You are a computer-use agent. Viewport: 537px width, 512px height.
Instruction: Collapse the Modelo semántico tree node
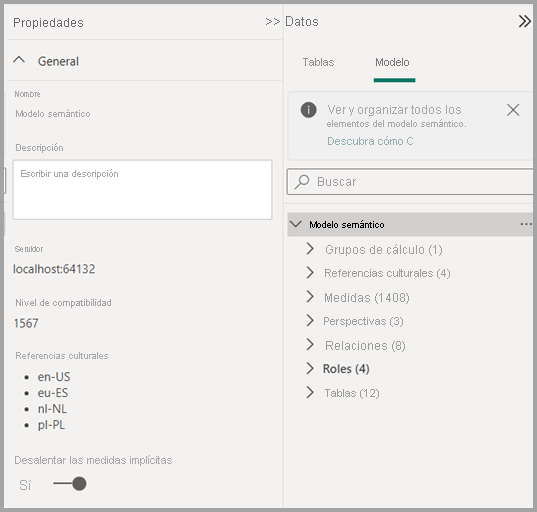coord(296,224)
